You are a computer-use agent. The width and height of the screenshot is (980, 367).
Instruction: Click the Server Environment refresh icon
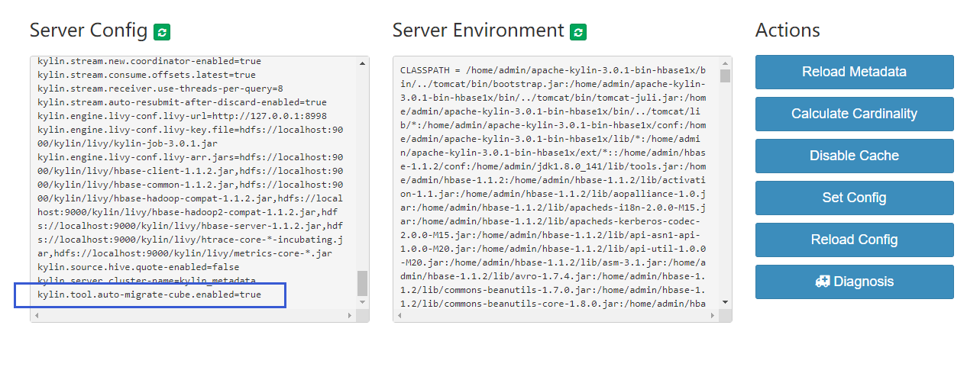pyautogui.click(x=578, y=32)
